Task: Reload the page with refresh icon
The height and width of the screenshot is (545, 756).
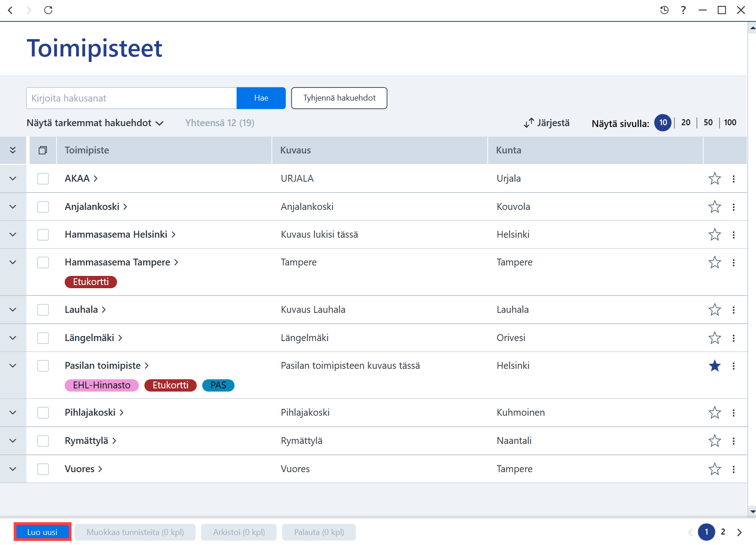Action: pyautogui.click(x=48, y=10)
